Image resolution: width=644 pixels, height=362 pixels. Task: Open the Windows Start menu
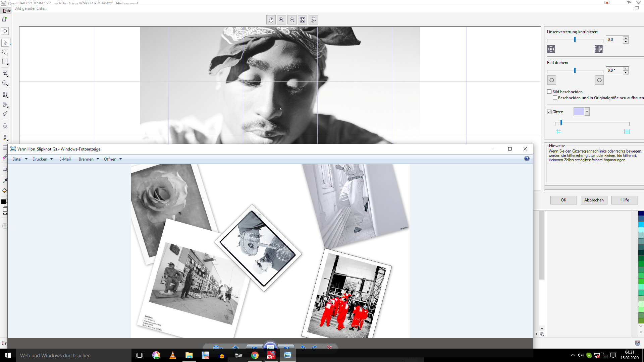[x=8, y=355]
